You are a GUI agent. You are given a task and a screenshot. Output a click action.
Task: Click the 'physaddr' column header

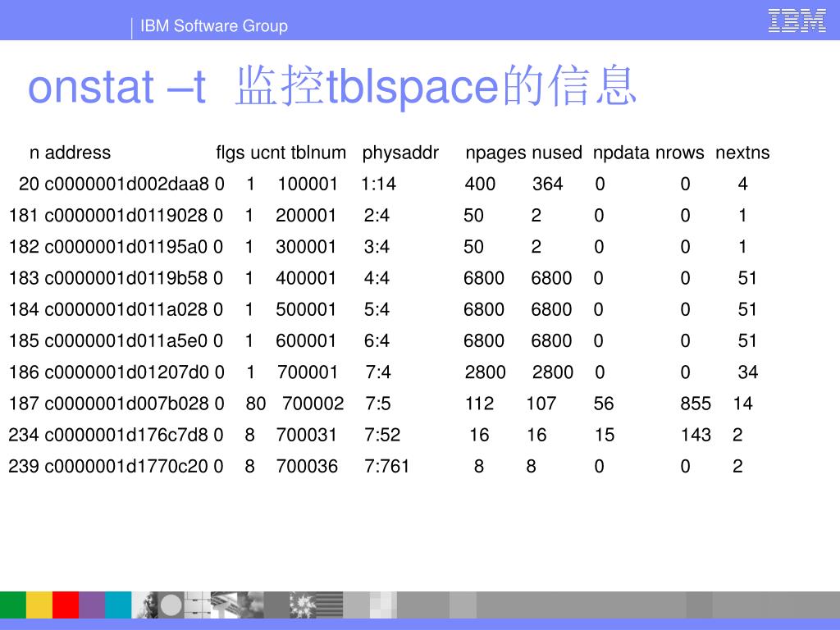(400, 153)
